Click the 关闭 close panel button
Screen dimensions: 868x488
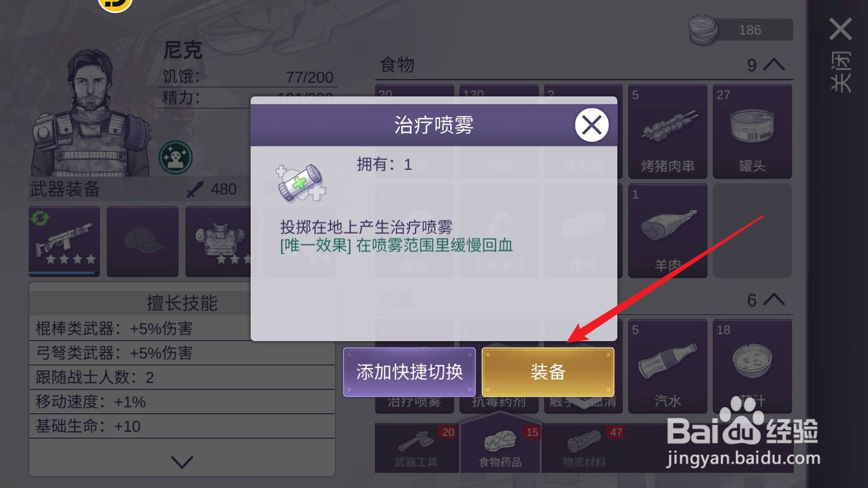click(840, 54)
